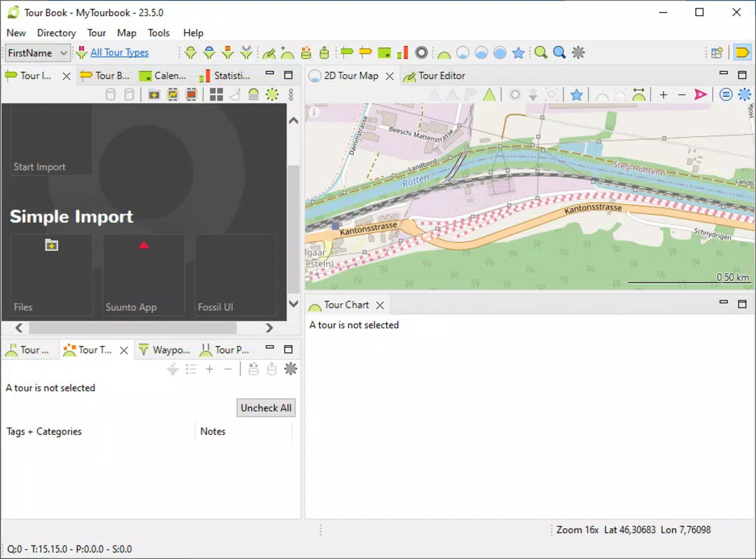This screenshot has width=756, height=559.
Task: Click the Start Import tile
Action: click(52, 139)
